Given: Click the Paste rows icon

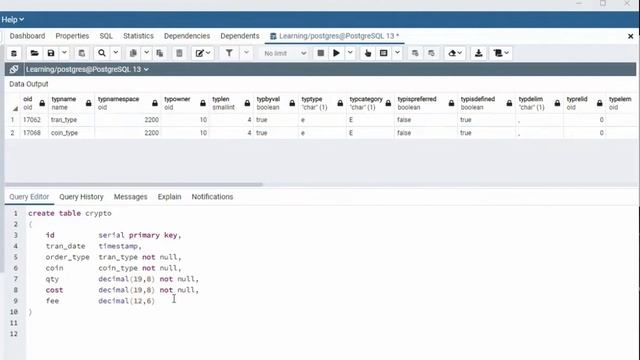Looking at the screenshot, I should pyautogui.click(x=160, y=53).
